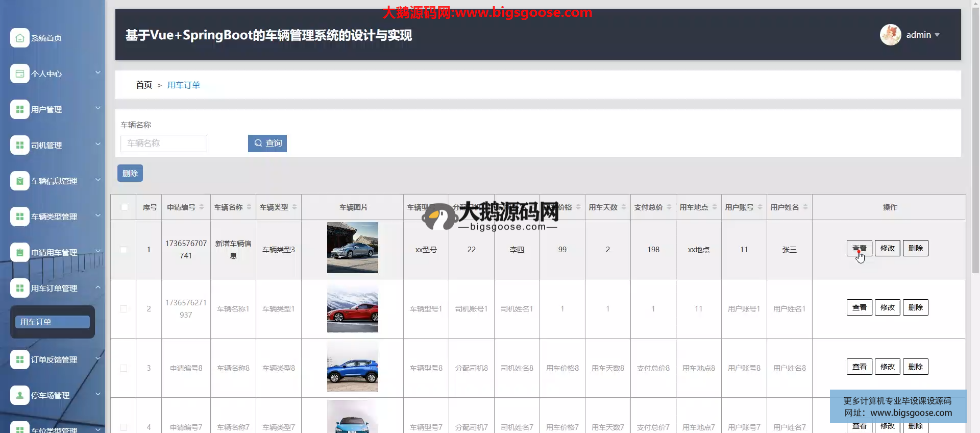Click the 申请用车管理 clipboard icon
980x433 pixels.
[x=19, y=252]
